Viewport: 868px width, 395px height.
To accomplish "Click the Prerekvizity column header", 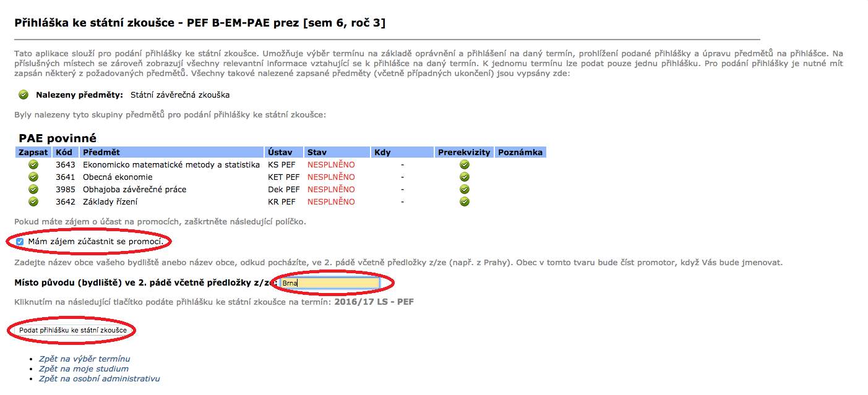I will (x=464, y=153).
